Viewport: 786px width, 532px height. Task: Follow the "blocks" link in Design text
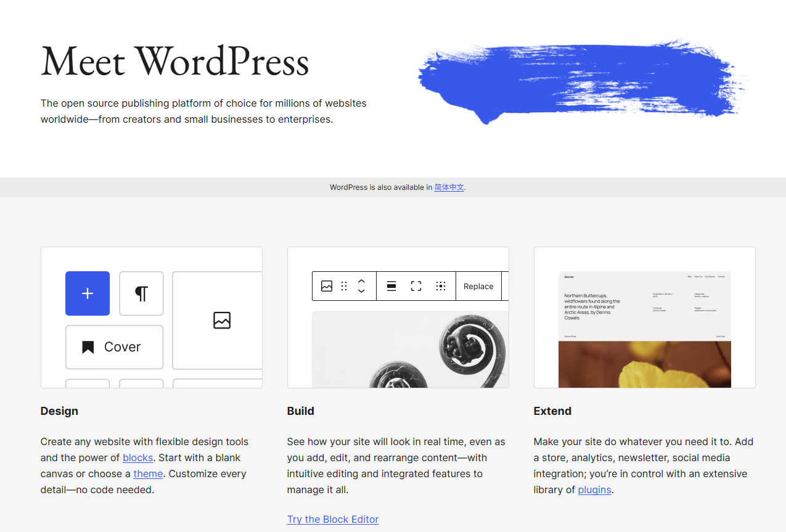[x=138, y=457]
